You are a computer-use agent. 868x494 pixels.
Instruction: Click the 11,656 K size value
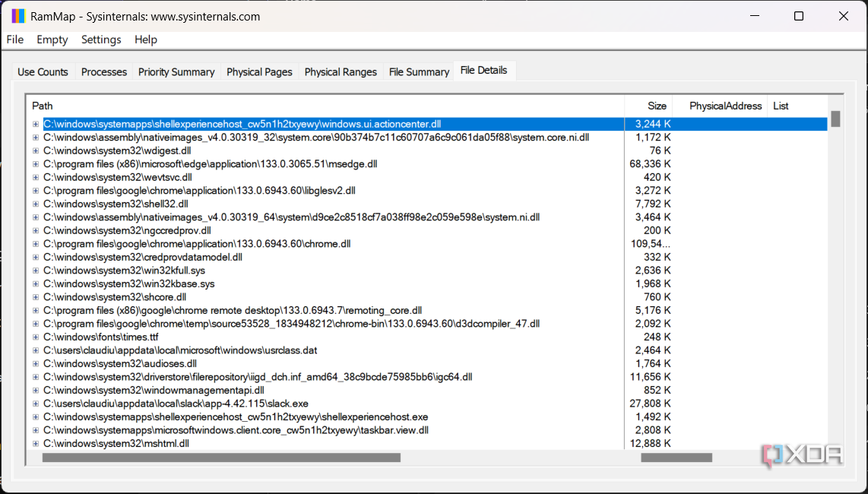[x=650, y=377]
